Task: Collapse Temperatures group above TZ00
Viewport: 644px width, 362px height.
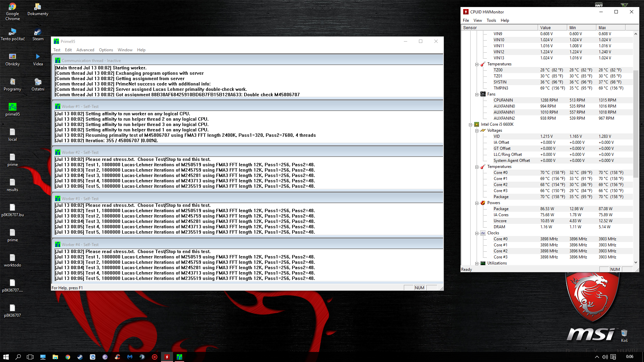Action: (477, 64)
